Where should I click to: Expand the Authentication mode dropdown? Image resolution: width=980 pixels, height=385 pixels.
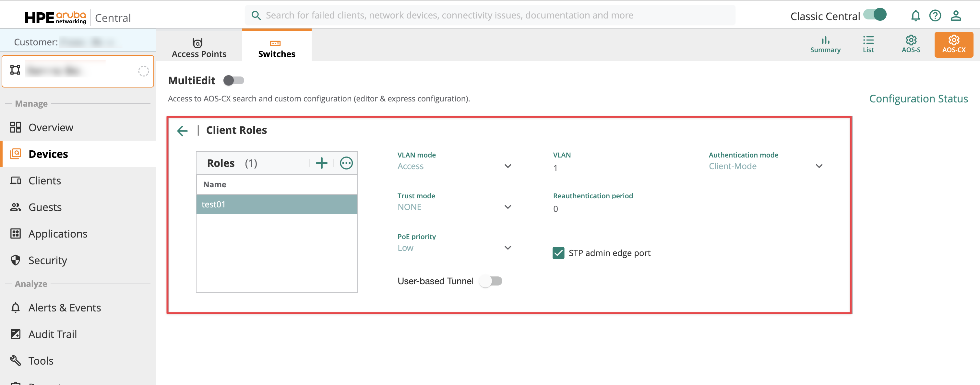click(x=765, y=167)
